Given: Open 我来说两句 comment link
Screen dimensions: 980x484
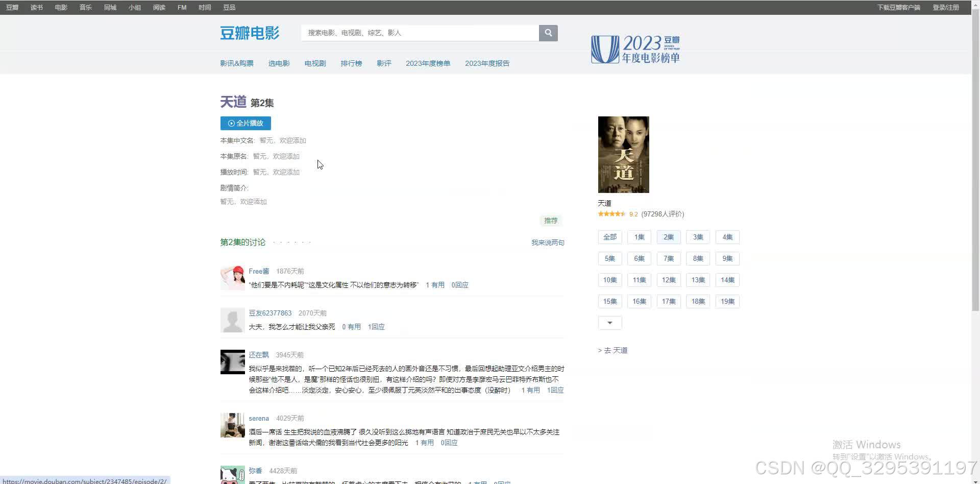Looking at the screenshot, I should pyautogui.click(x=548, y=243).
